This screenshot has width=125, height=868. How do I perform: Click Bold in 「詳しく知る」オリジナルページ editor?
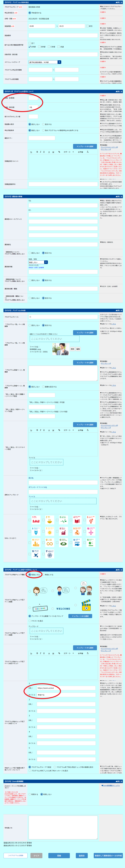pos(37,430)
